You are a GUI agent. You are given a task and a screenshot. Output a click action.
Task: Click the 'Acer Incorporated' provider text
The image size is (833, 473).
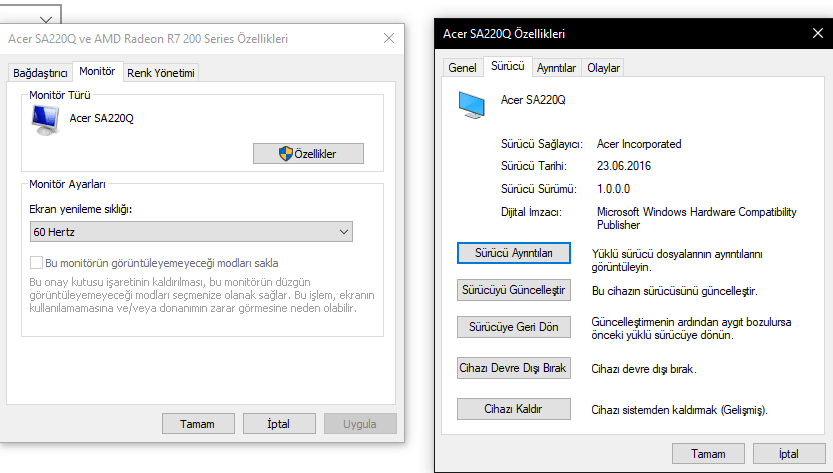coord(639,144)
